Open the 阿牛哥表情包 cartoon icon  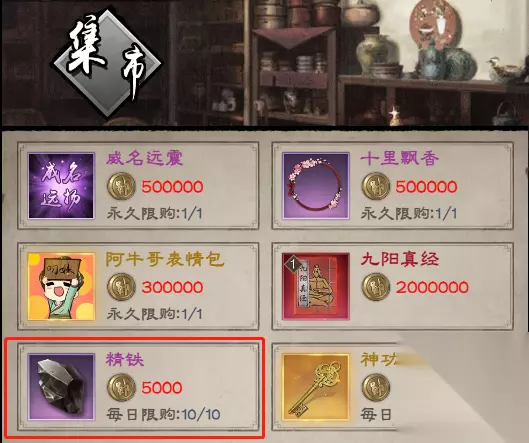click(x=61, y=286)
